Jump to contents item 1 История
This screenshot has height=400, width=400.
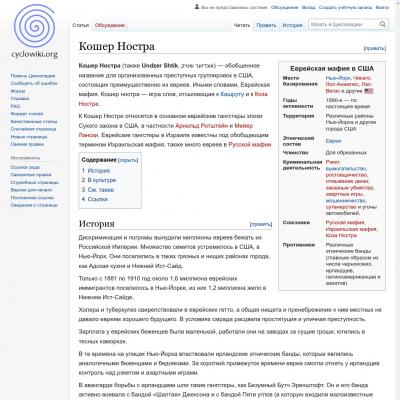[96, 171]
